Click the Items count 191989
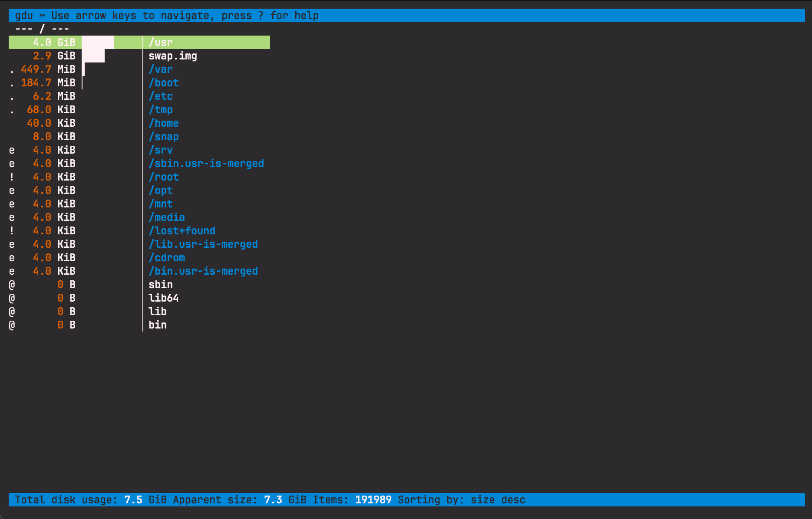The height and width of the screenshot is (519, 812). 373,499
